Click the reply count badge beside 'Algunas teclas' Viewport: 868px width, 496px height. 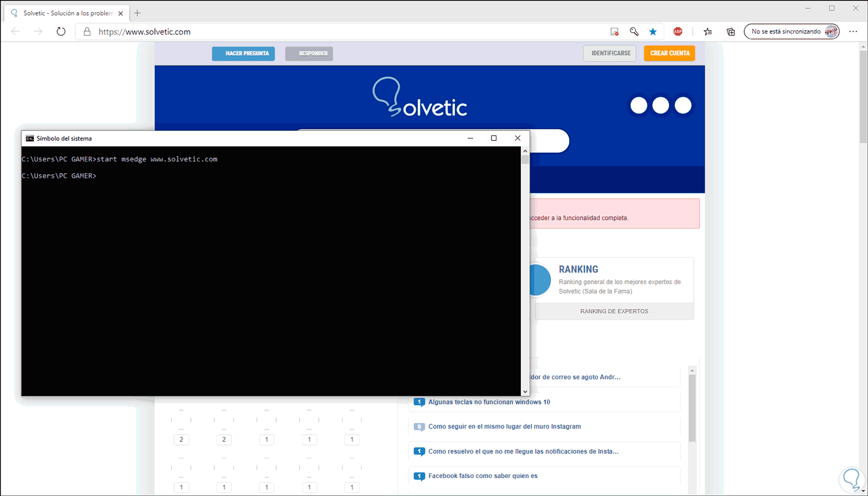pos(420,402)
